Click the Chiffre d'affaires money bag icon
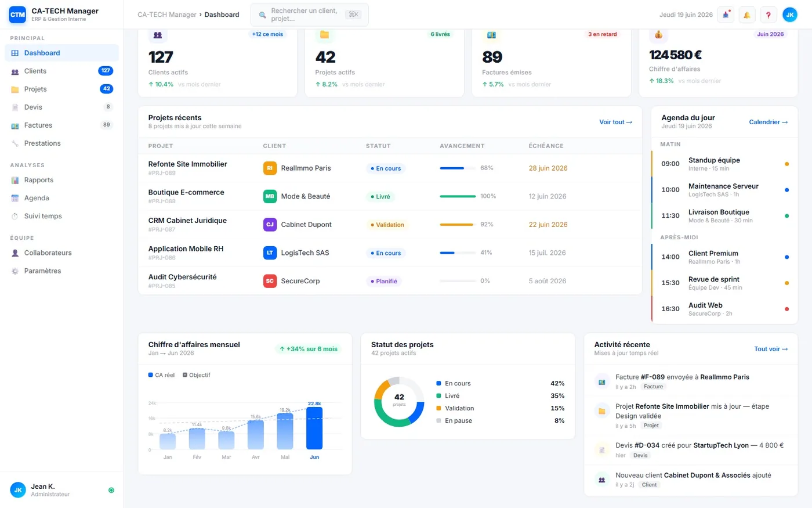The image size is (812, 508). point(658,35)
